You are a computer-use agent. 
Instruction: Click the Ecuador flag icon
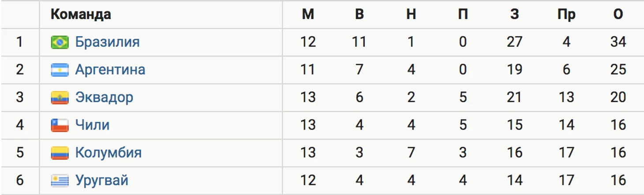pos(60,98)
